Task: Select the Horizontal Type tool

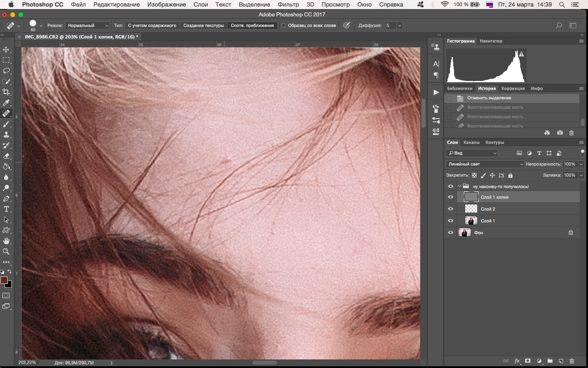Action: pos(6,209)
